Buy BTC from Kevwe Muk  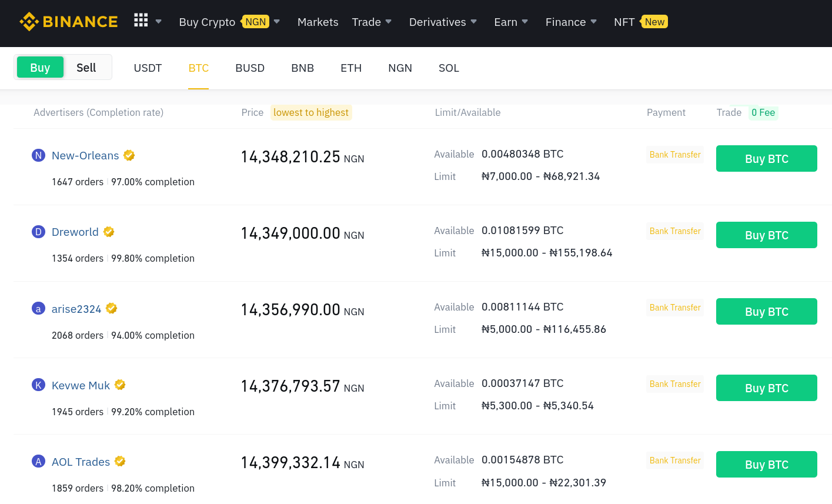click(x=767, y=388)
